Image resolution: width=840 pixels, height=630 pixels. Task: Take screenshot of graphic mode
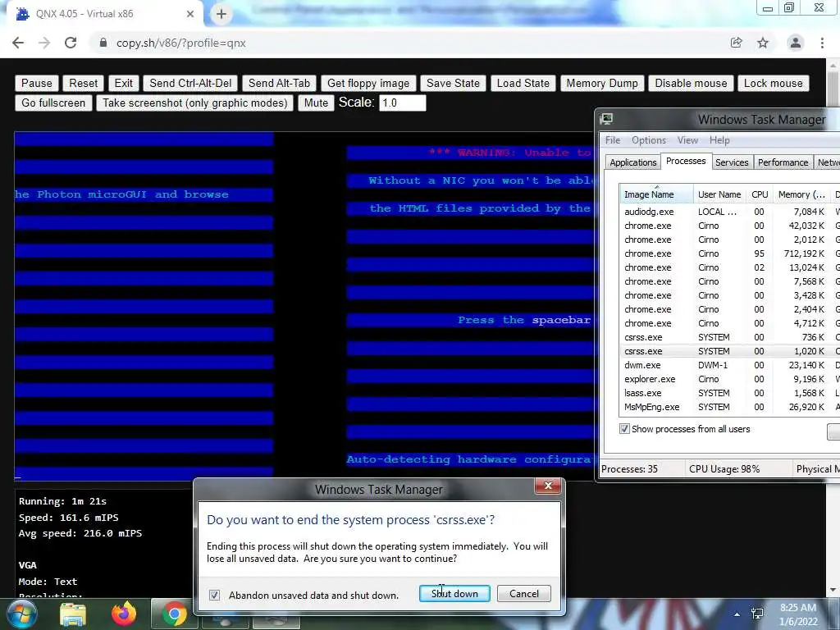tap(195, 103)
